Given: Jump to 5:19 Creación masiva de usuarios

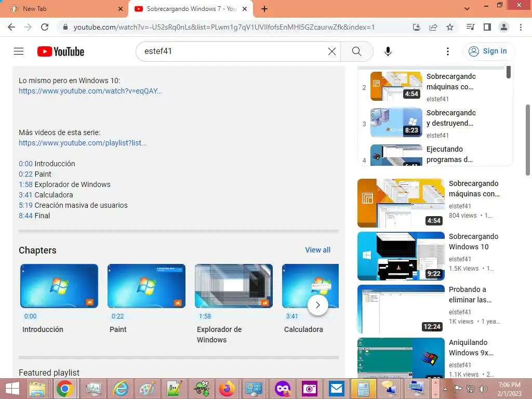Looking at the screenshot, I should [25, 205].
